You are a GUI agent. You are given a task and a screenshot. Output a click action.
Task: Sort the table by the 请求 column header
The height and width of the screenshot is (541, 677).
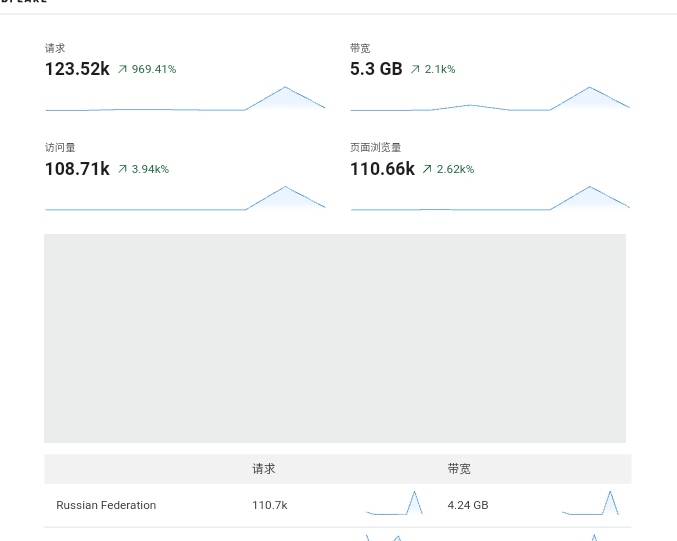(263, 469)
